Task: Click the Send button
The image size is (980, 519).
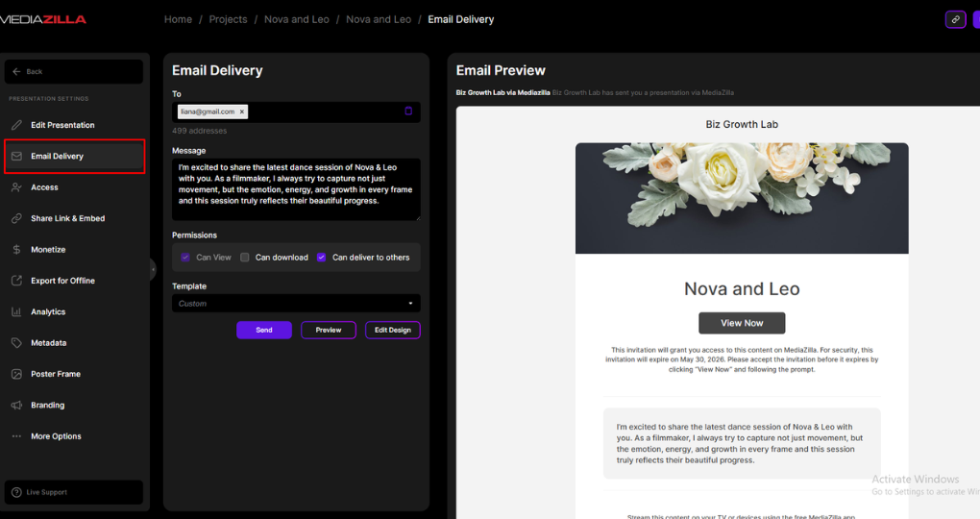Action: [x=264, y=331]
